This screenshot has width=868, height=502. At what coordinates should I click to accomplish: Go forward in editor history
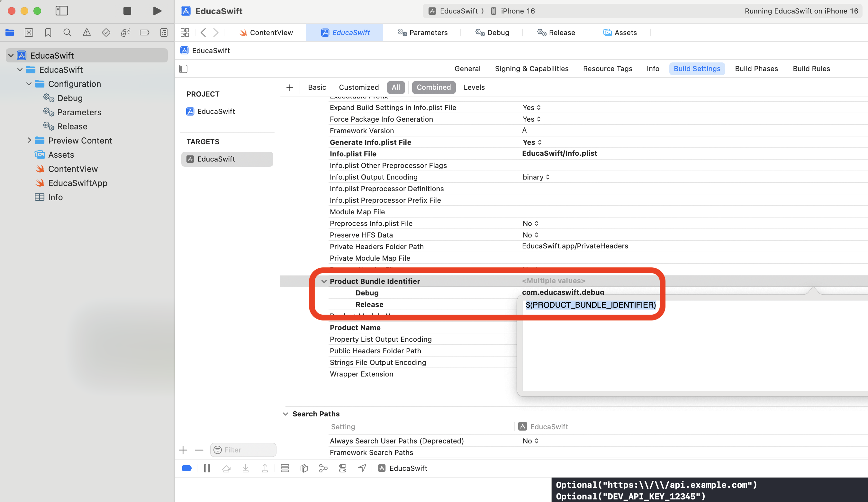click(216, 33)
